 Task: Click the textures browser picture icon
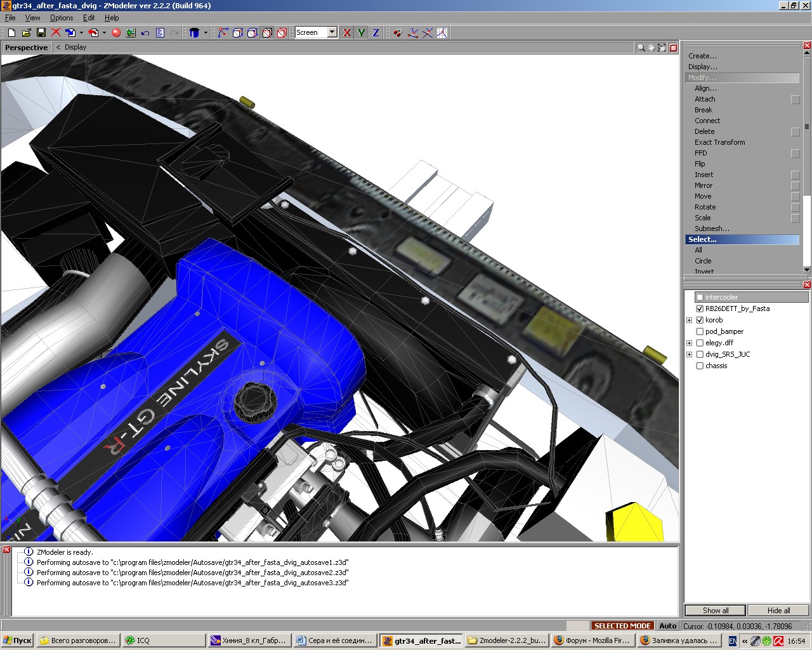[x=131, y=32]
